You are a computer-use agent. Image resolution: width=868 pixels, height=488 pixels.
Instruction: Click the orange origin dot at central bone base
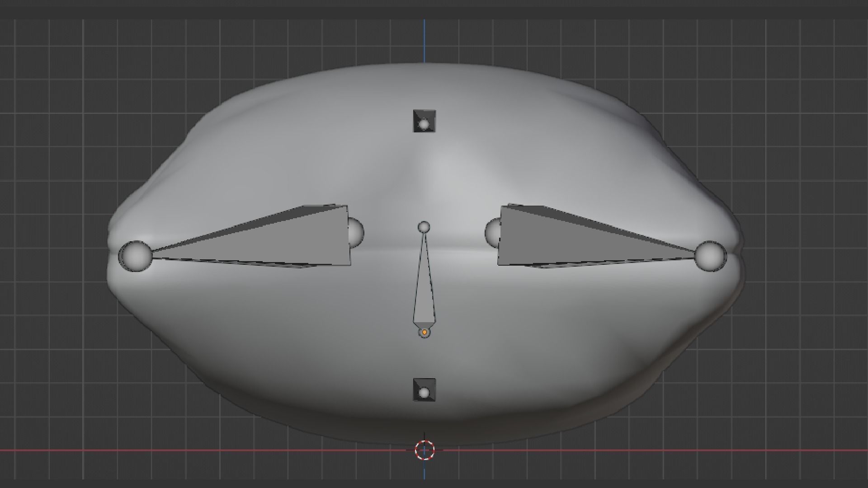point(425,333)
